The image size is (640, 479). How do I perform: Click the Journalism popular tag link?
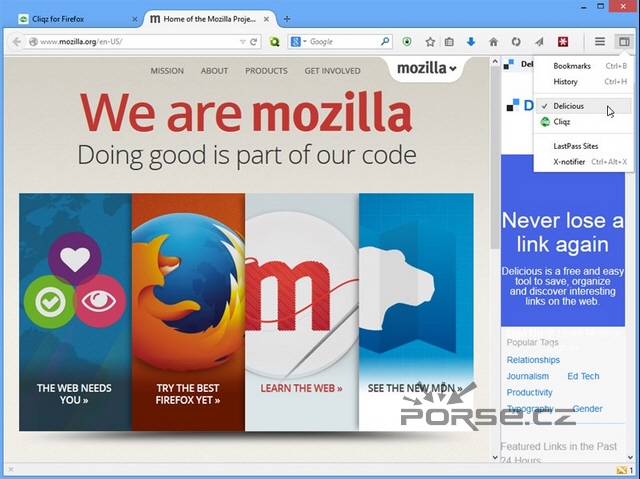(528, 376)
